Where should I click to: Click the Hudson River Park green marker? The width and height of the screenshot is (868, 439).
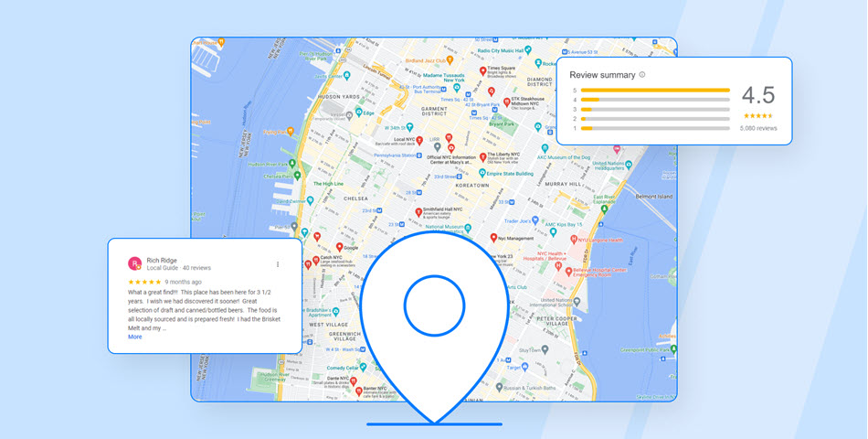click(x=291, y=164)
